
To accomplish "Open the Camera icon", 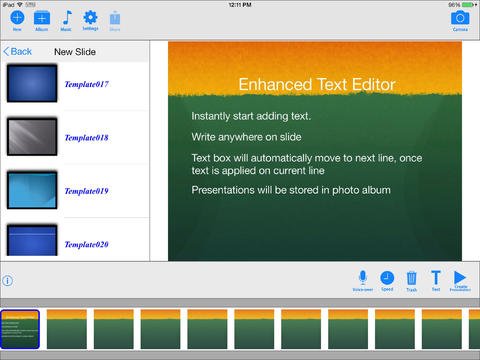I will pyautogui.click(x=460, y=18).
